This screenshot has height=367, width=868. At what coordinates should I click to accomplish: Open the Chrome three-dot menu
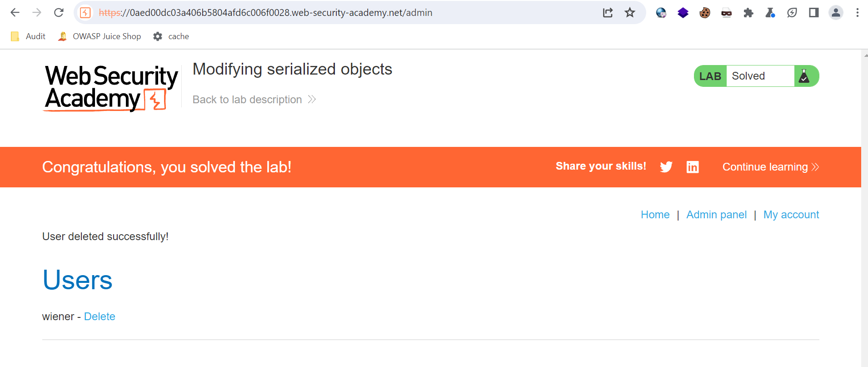pos(857,13)
